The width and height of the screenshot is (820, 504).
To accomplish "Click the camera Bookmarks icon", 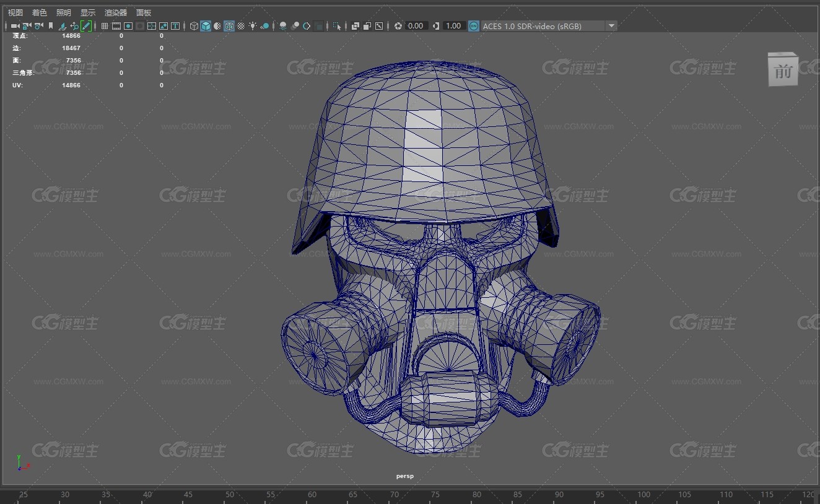I will [51, 26].
